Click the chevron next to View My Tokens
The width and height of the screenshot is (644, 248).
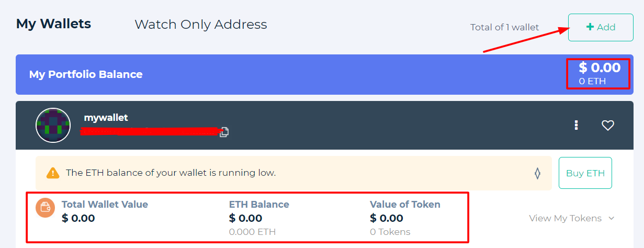tap(611, 218)
